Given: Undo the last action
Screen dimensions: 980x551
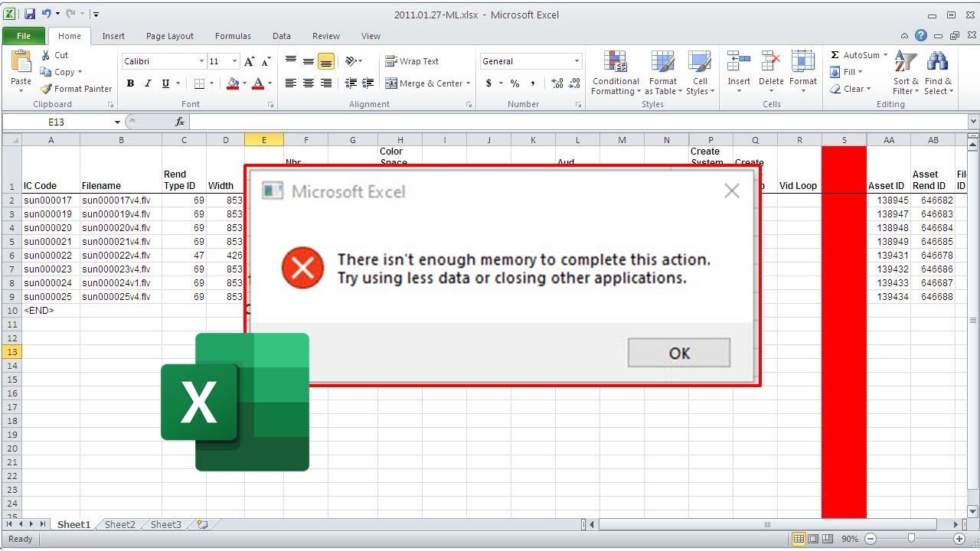Looking at the screenshot, I should [45, 14].
